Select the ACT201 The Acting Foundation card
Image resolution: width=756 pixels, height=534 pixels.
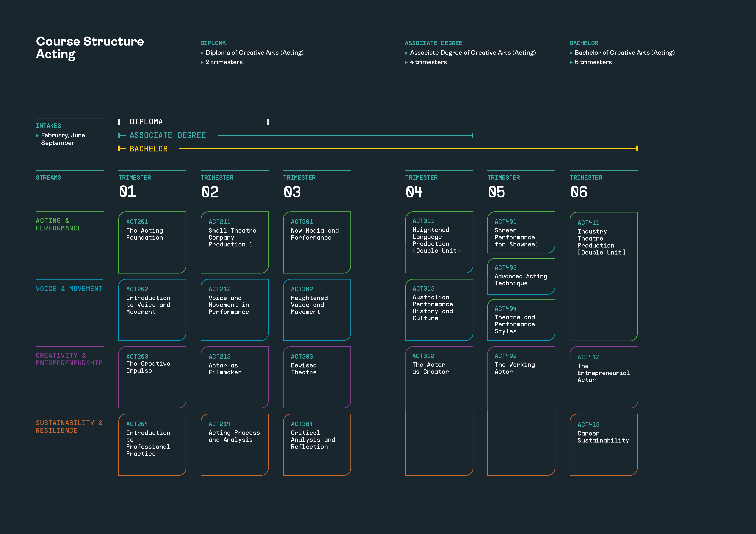click(152, 242)
